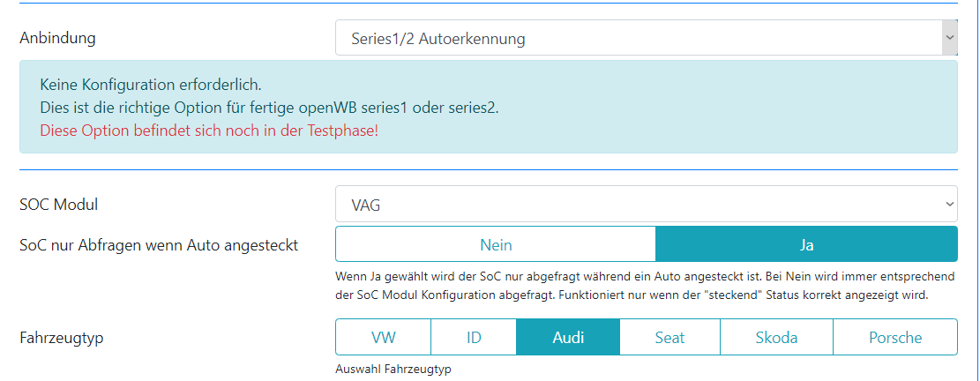Select the Audi vehicle type button
This screenshot has height=381, width=980.
pyautogui.click(x=568, y=337)
